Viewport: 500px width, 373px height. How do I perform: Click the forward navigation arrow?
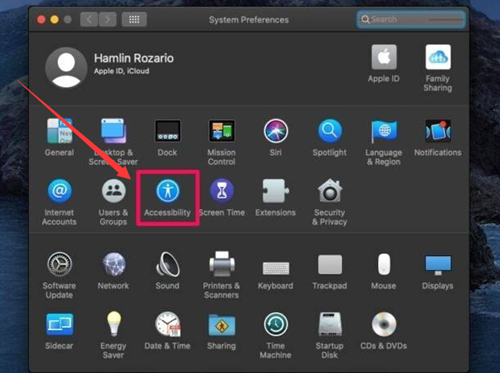[x=107, y=19]
